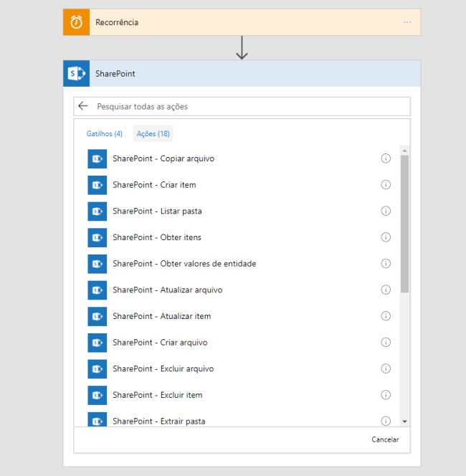This screenshot has width=466, height=476.
Task: Switch to the Ações (18) tab
Action: [153, 133]
